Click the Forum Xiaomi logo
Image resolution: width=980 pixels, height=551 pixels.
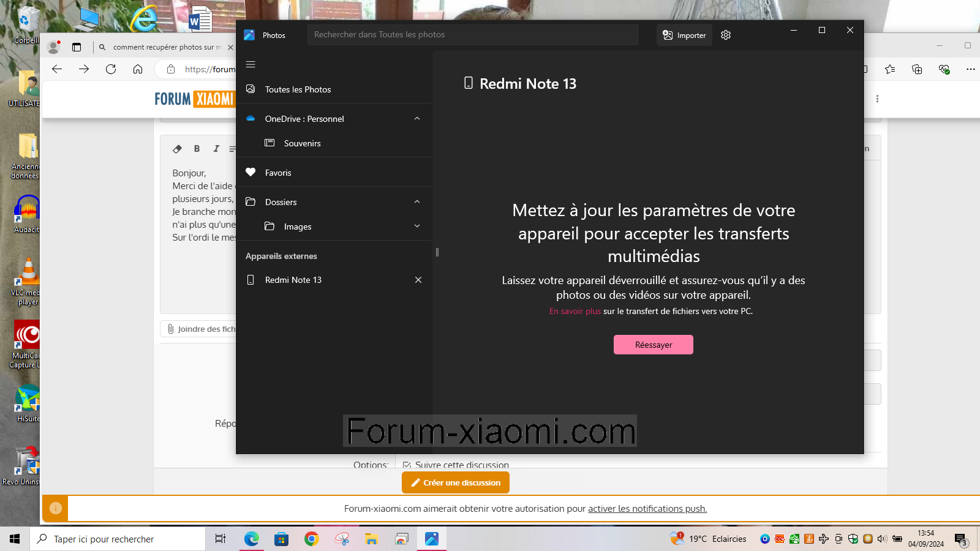[x=195, y=99]
